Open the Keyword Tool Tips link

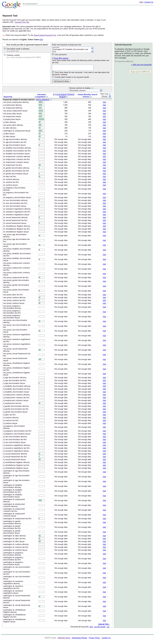point(22,22)
